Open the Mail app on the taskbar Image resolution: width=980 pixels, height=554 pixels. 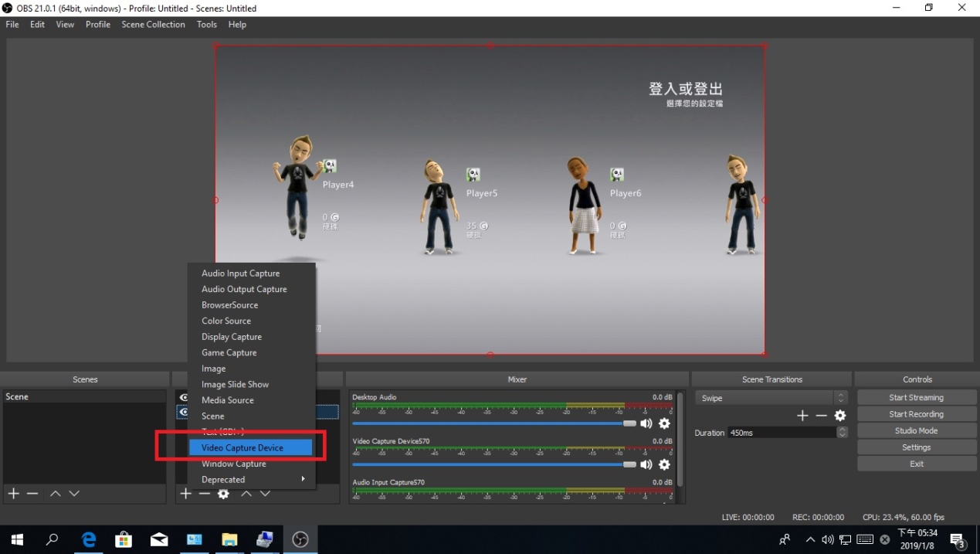(159, 539)
